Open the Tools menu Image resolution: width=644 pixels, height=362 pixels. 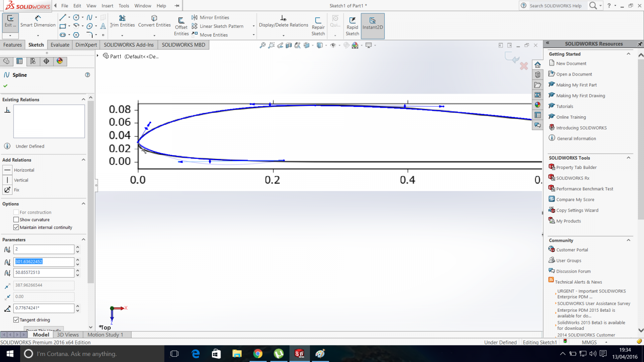pyautogui.click(x=124, y=6)
